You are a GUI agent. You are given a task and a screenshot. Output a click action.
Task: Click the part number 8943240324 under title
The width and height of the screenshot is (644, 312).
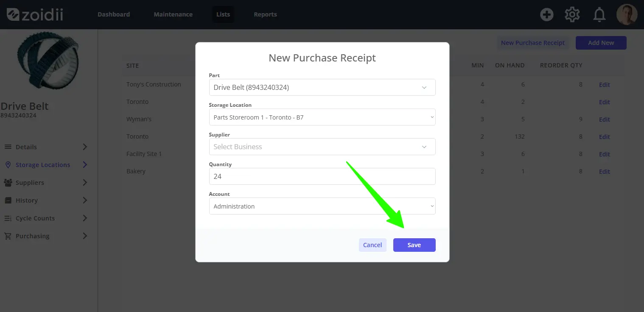point(18,115)
